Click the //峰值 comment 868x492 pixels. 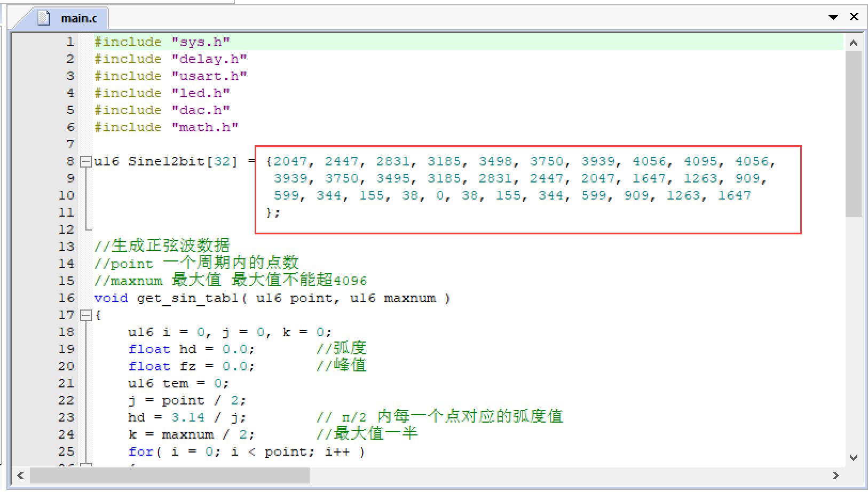342,366
